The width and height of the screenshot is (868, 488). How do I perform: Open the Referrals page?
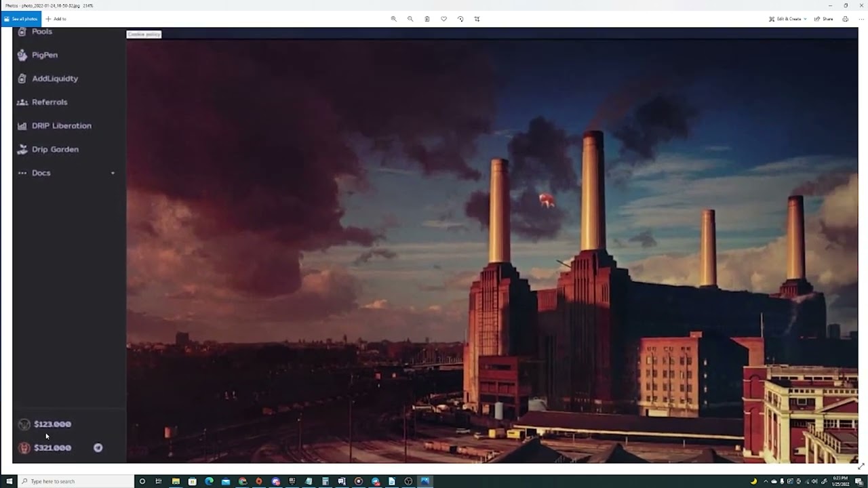(50, 102)
